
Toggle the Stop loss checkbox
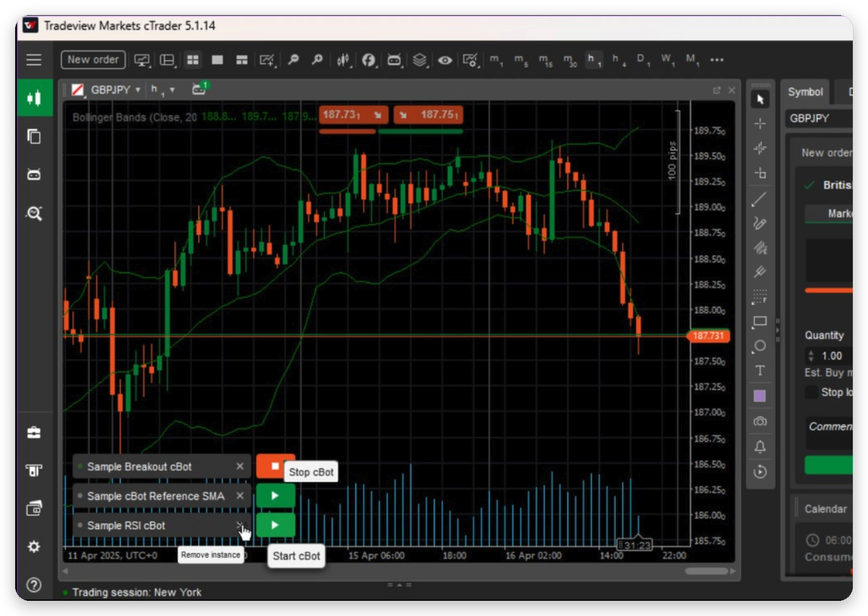[x=811, y=392]
